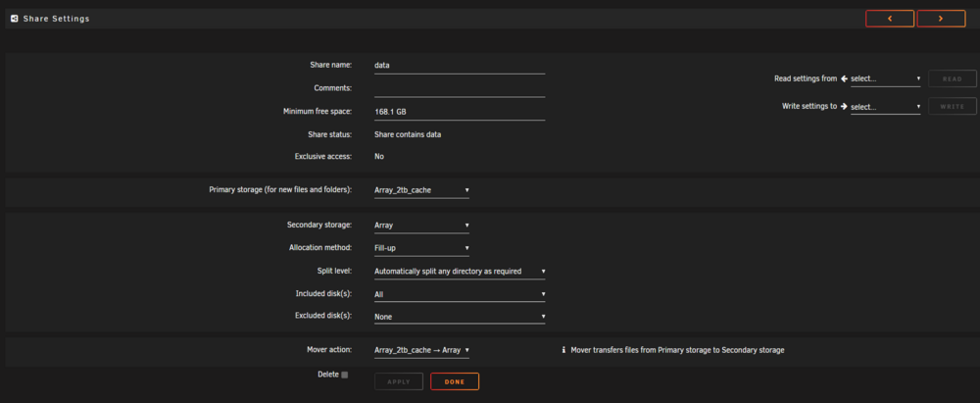Tick the Delete checkbox

(x=344, y=375)
